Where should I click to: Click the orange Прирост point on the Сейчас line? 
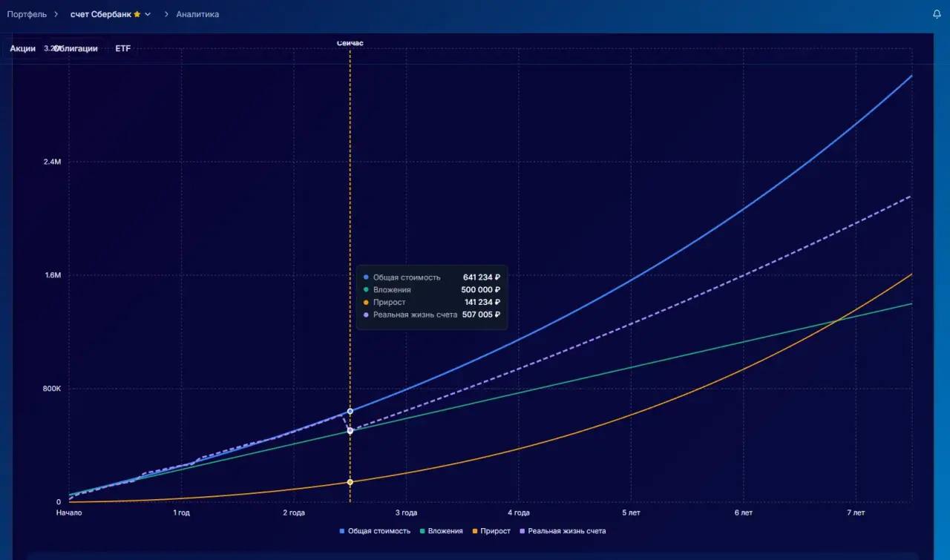tap(350, 482)
